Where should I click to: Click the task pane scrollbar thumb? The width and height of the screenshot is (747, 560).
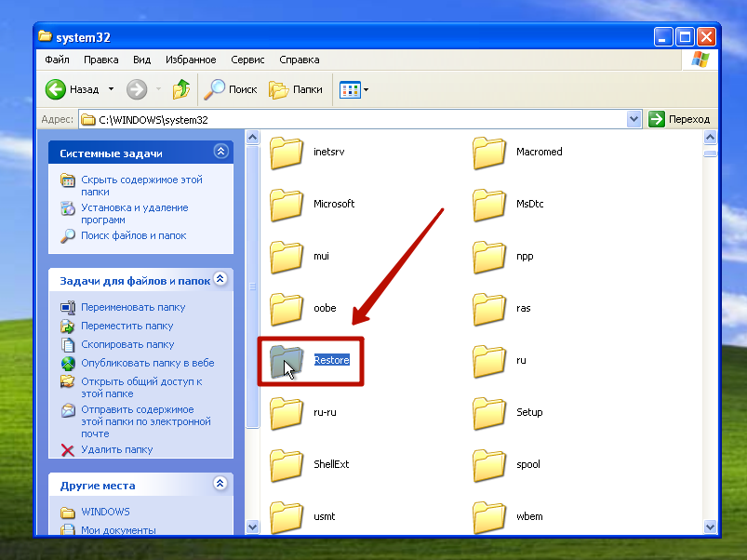252,287
